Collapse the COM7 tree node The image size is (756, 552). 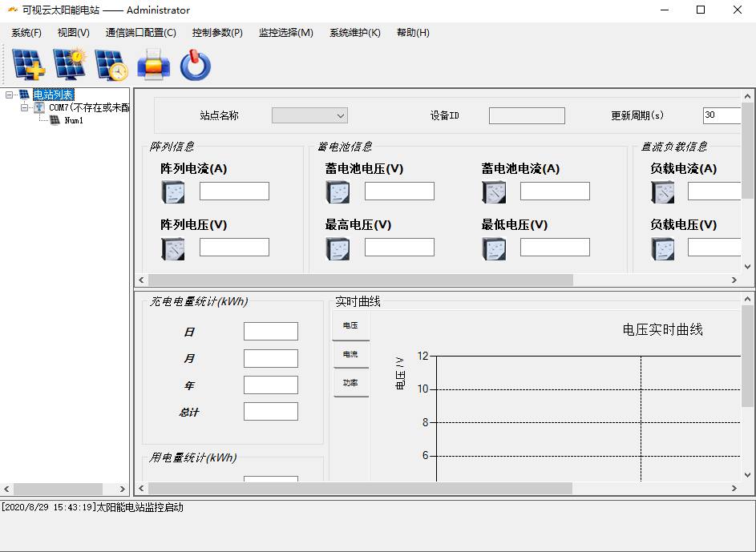pos(24,107)
